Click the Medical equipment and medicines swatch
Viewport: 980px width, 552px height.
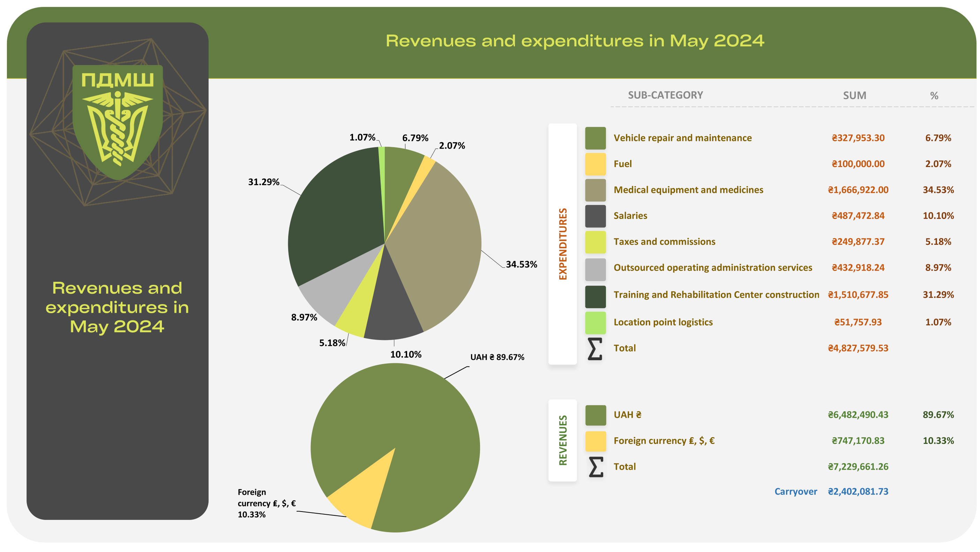coord(596,190)
